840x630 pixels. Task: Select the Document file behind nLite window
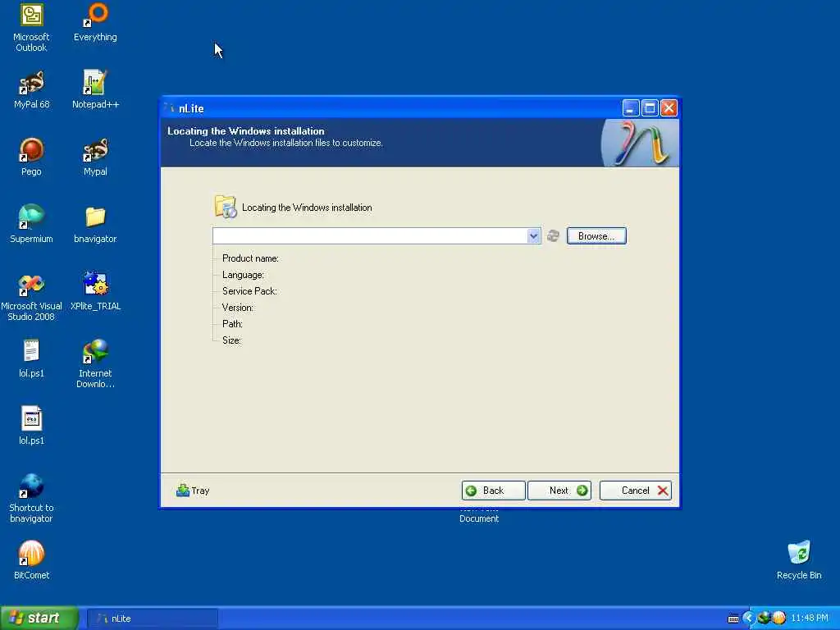[479, 515]
